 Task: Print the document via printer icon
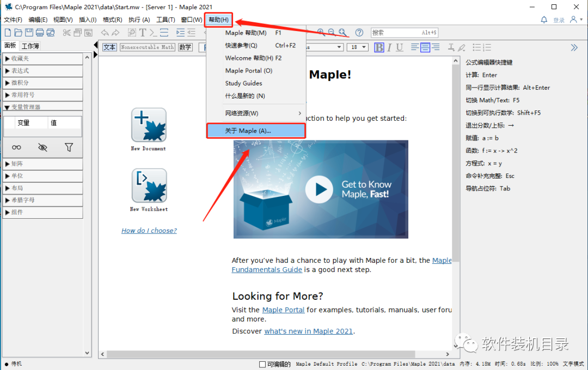pyautogui.click(x=40, y=33)
